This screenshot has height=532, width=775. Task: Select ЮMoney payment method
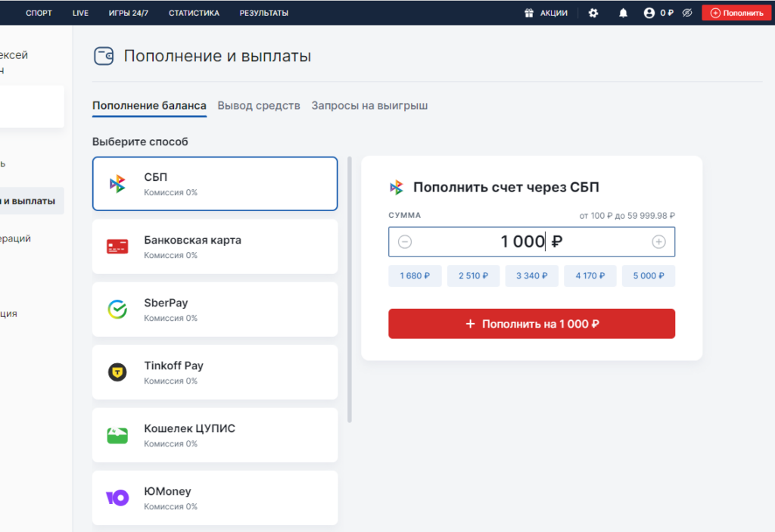(x=215, y=498)
